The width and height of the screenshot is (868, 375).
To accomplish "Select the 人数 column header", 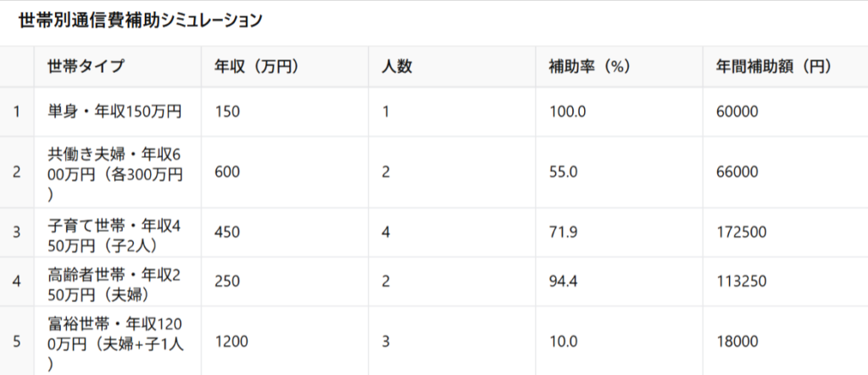I will (x=397, y=67).
